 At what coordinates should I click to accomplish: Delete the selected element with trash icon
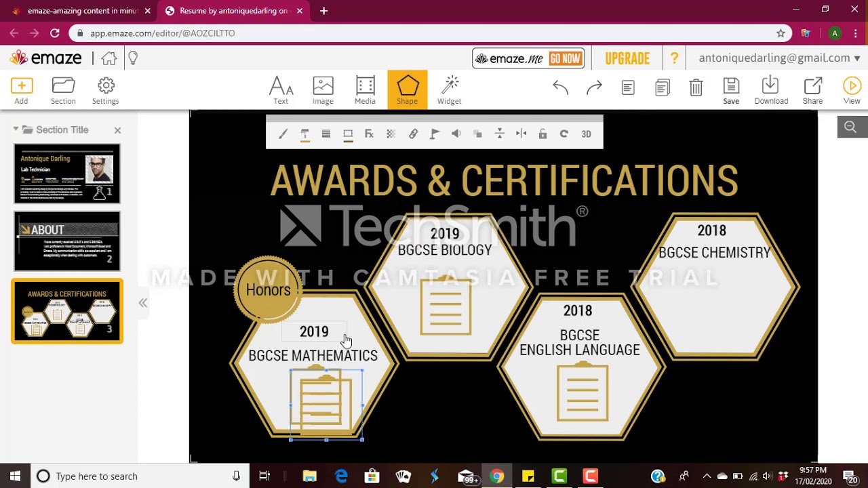696,87
